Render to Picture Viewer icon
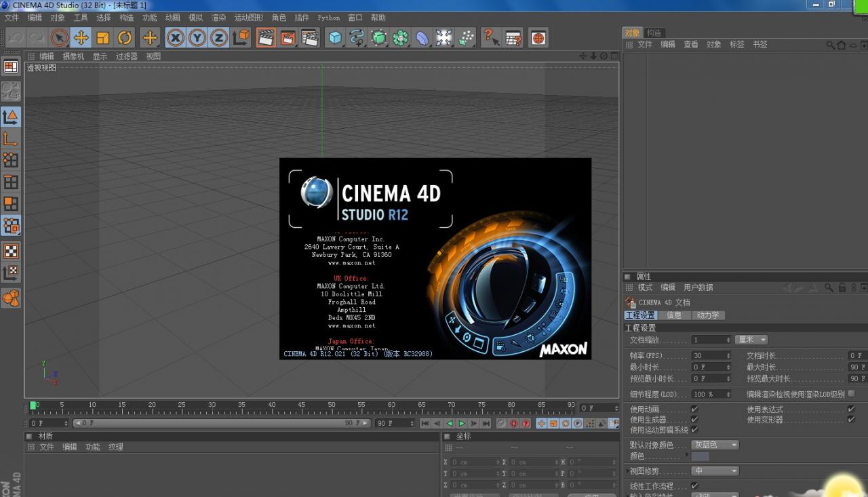 (x=288, y=38)
